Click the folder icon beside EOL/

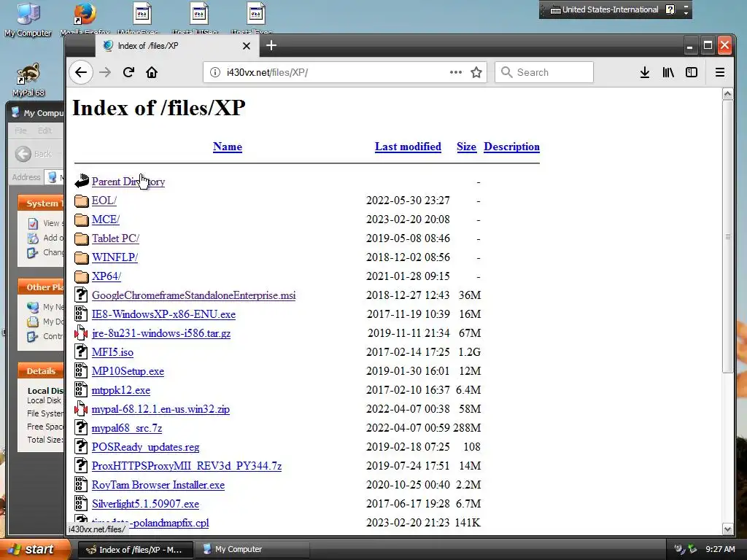pos(82,201)
